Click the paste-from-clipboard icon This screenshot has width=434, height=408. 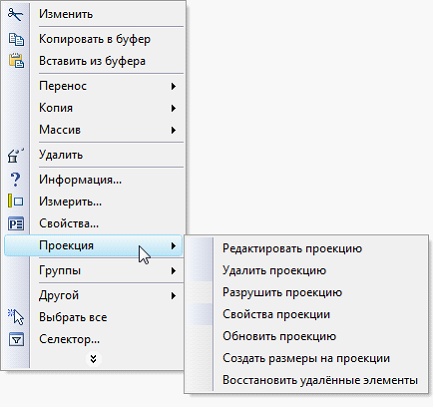click(16, 61)
